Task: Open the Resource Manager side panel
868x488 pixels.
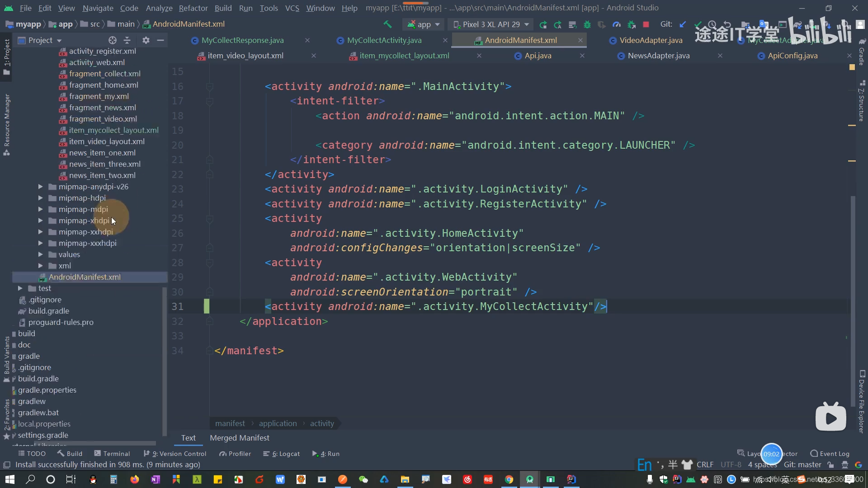Action: pos(7,124)
